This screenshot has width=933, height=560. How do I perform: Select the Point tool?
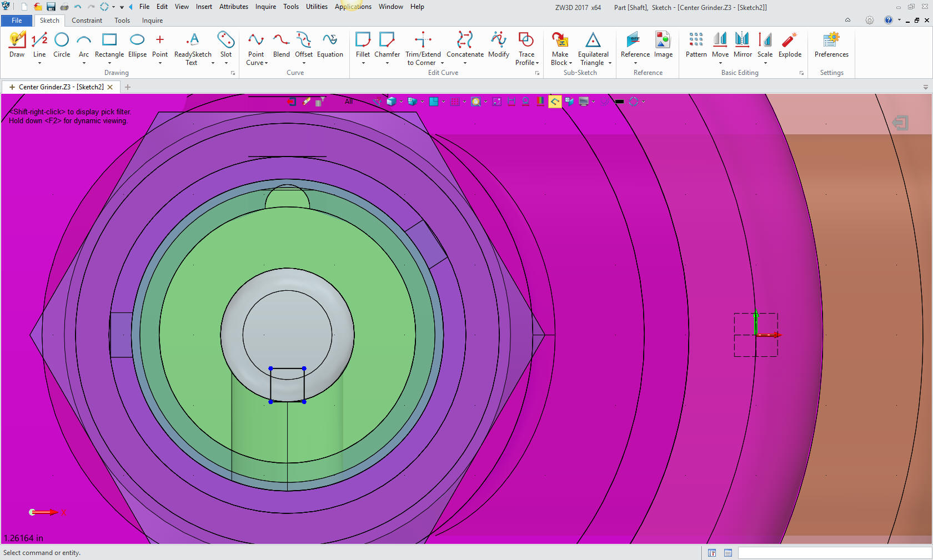pyautogui.click(x=160, y=44)
